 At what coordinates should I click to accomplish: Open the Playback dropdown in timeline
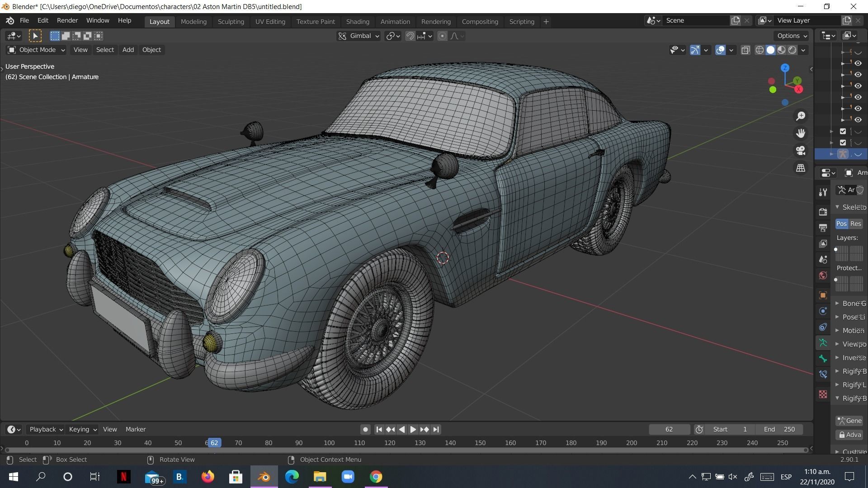pos(46,429)
